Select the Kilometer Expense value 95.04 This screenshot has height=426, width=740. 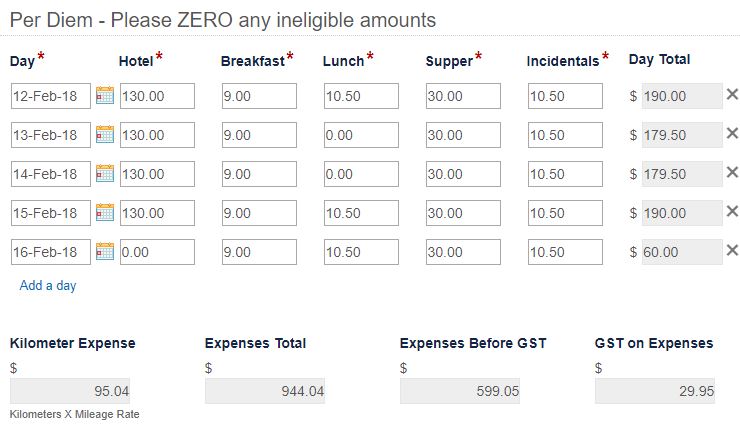[70, 391]
